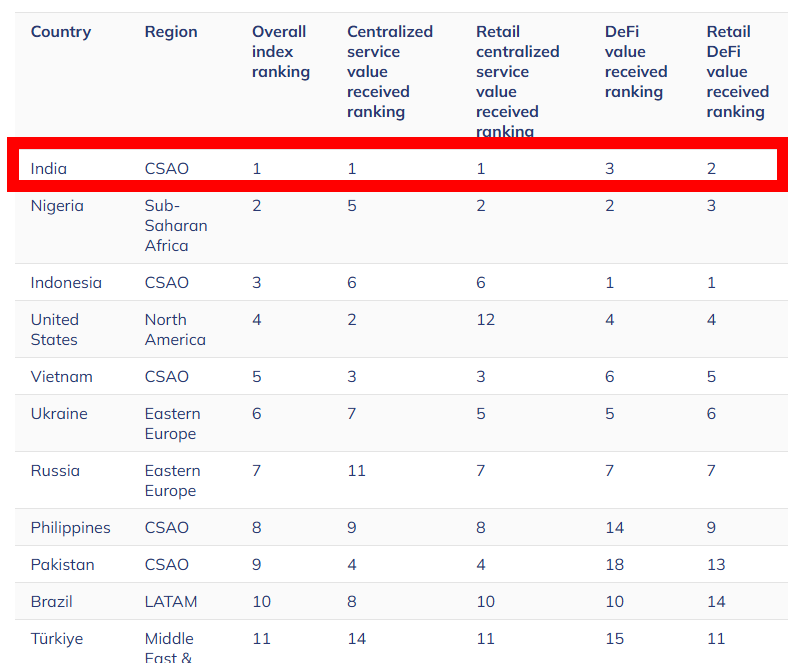Click the LATAM region cell
The height and width of the screenshot is (663, 788).
click(171, 602)
